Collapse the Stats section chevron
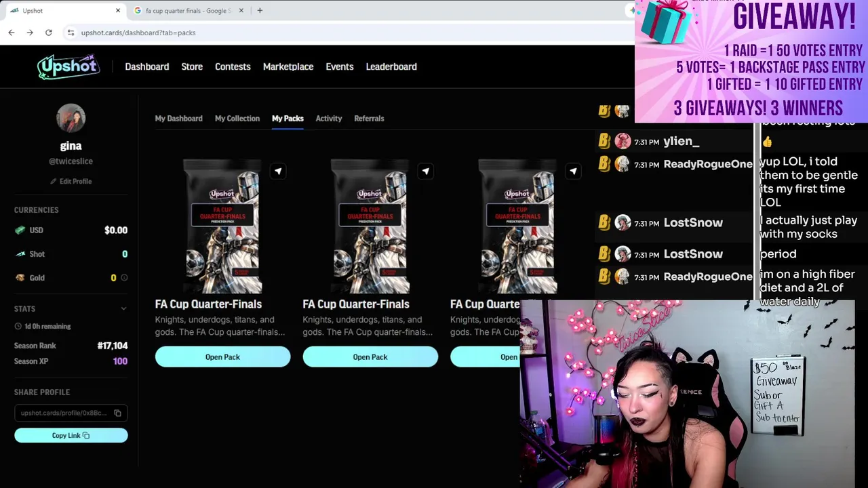The height and width of the screenshot is (488, 868). [123, 308]
